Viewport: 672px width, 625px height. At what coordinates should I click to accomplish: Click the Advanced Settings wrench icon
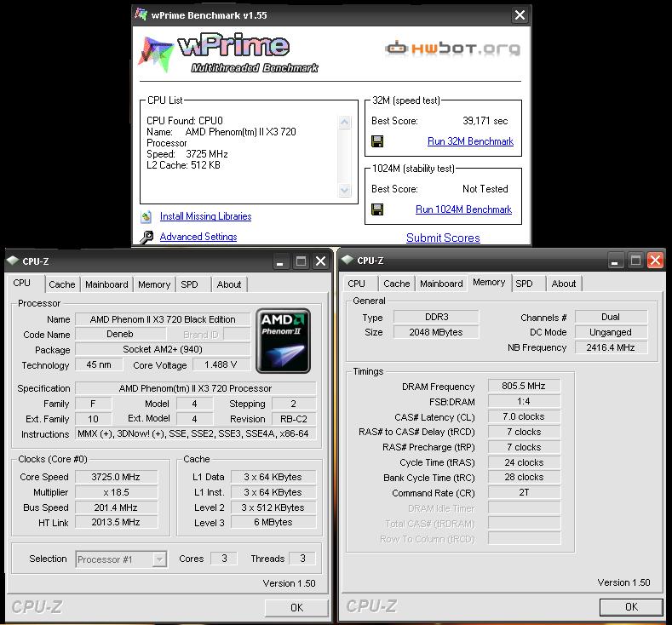(146, 237)
